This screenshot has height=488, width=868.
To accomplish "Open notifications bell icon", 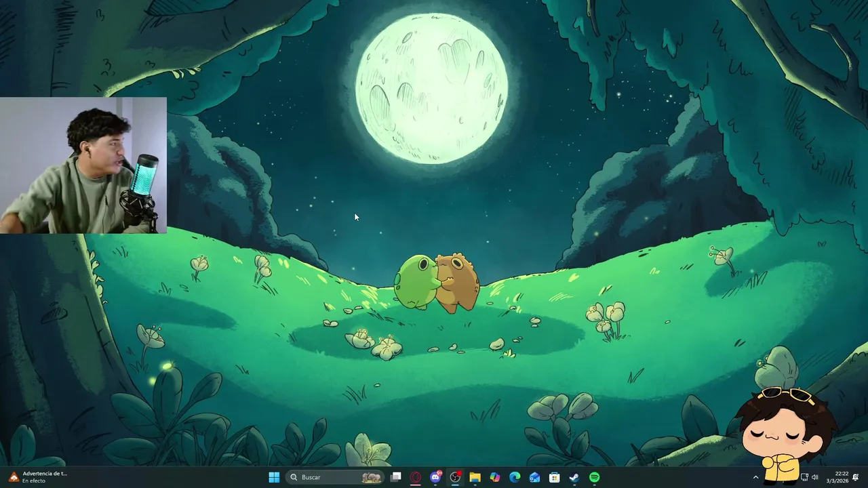I will (856, 477).
